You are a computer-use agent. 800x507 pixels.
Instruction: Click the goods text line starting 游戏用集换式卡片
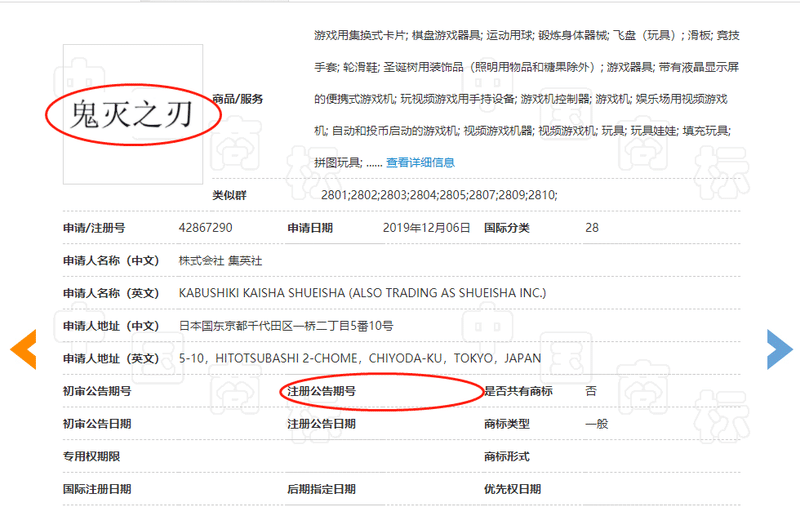click(527, 35)
